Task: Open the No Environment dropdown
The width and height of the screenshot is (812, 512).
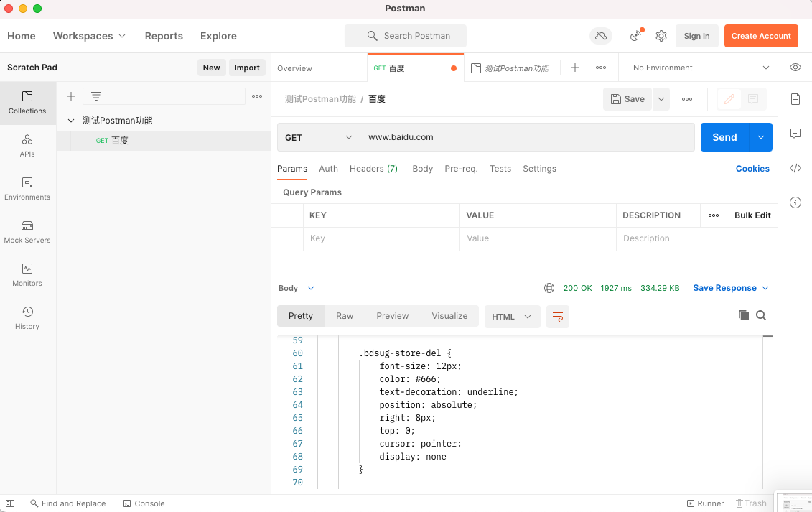Action: (x=701, y=68)
